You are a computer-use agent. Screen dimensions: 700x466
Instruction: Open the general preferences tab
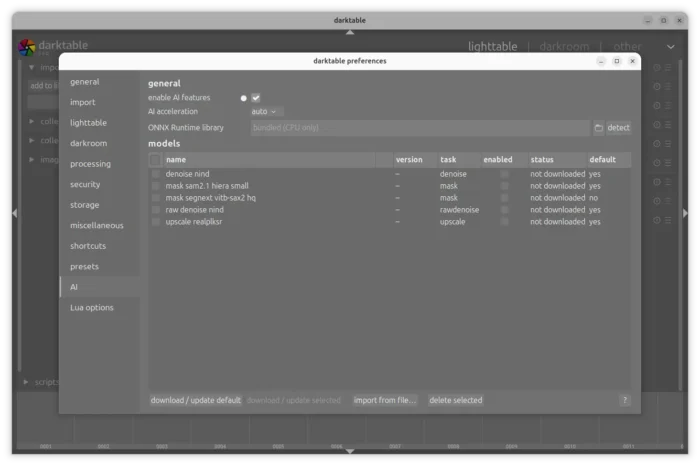pyautogui.click(x=85, y=82)
